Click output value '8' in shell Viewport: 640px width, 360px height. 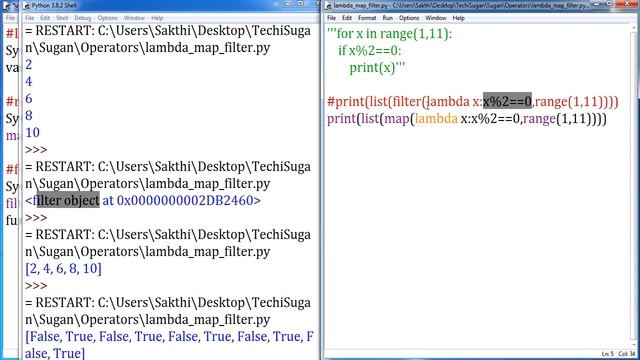click(x=29, y=116)
